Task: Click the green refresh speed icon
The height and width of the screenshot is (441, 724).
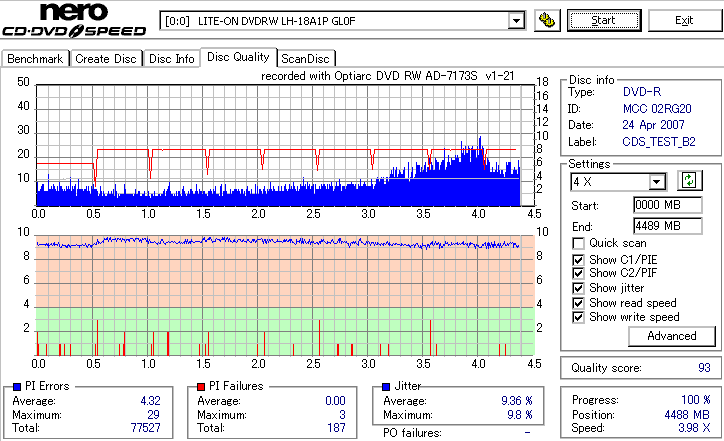Action: 689,180
